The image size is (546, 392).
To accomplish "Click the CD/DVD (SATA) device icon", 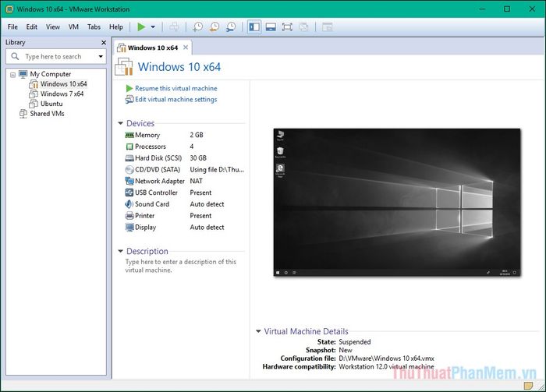I will coord(129,169).
